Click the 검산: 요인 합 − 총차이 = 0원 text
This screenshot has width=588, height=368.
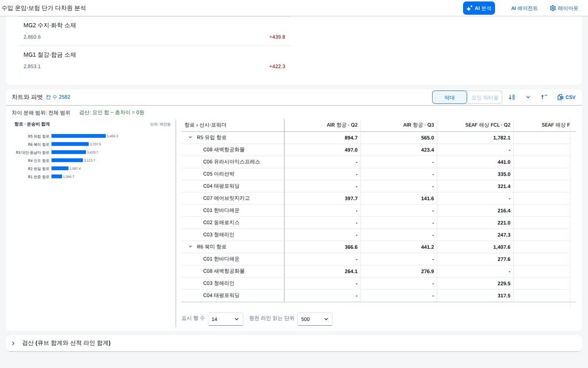112,112
